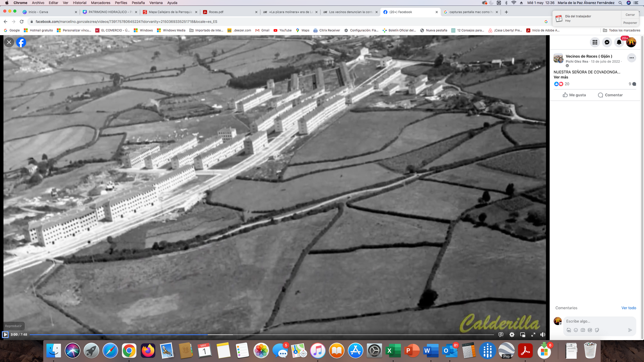Insert an emoji in the comment box
This screenshot has width=644, height=362.
coord(576,330)
